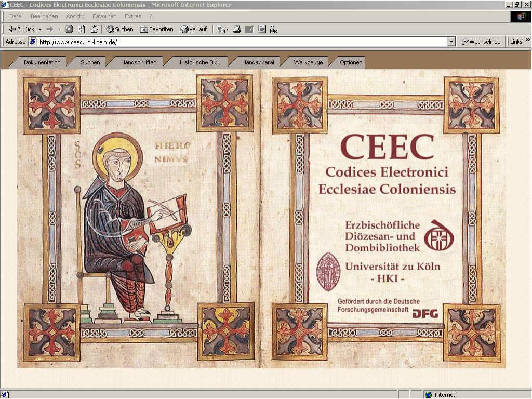Stop loading with the Stop icon

pos(69,30)
